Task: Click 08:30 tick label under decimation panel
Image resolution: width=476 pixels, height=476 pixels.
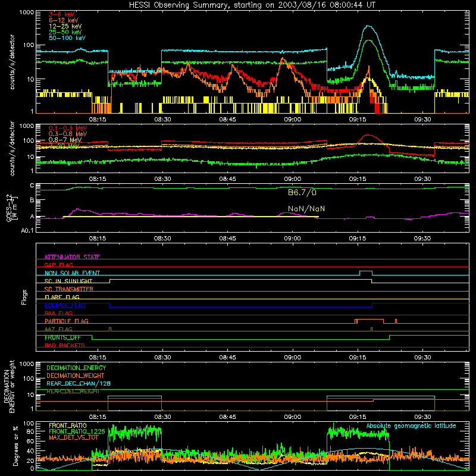Action: (162, 417)
